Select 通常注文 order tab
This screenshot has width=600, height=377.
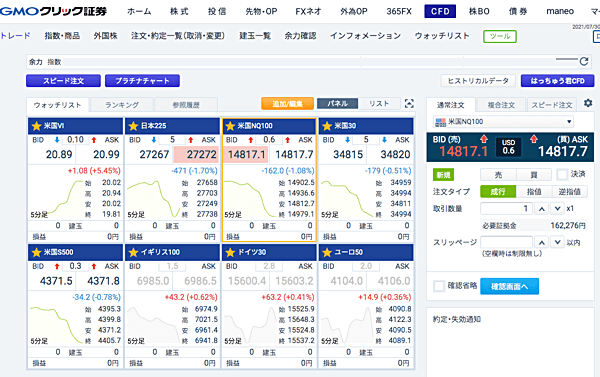(451, 105)
